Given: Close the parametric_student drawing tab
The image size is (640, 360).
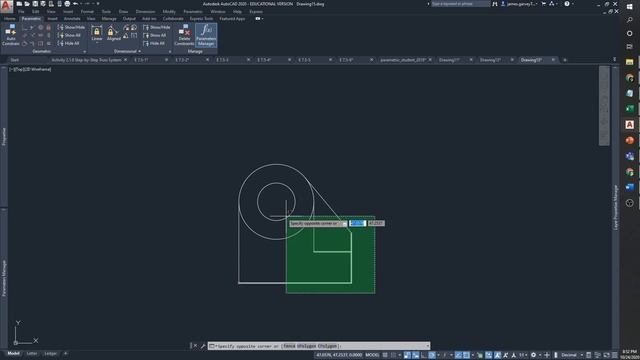Looking at the screenshot, I should click(x=430, y=60).
